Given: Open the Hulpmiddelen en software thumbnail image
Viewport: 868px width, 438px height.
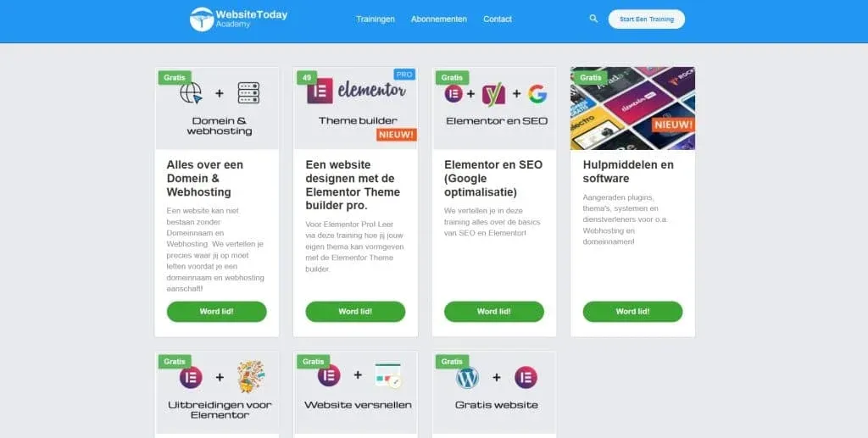Looking at the screenshot, I should [x=632, y=108].
